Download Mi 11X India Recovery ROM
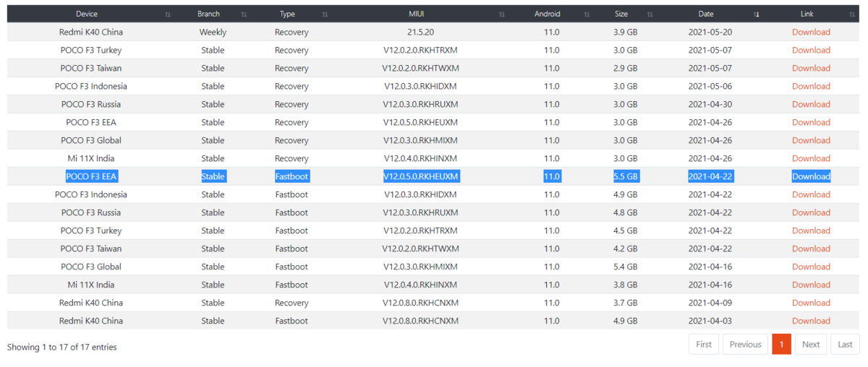 [811, 158]
